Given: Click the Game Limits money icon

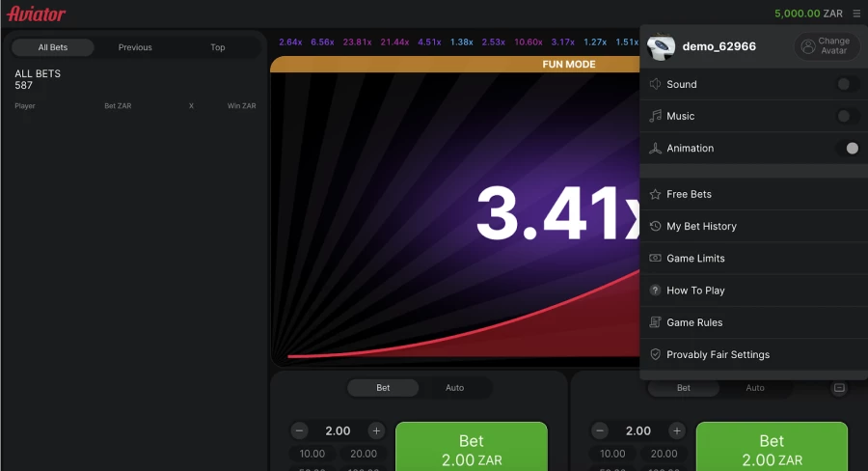Looking at the screenshot, I should tap(656, 259).
